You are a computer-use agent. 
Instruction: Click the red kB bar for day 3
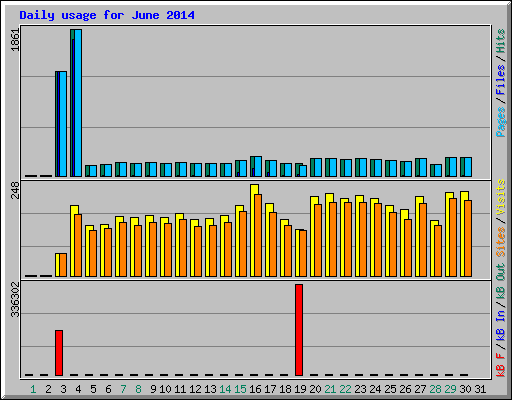[x=59, y=353]
